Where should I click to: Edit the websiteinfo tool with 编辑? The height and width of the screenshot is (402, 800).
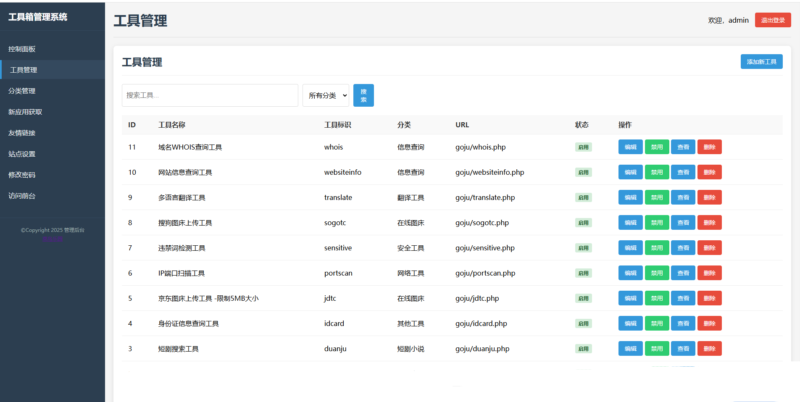pyautogui.click(x=631, y=172)
